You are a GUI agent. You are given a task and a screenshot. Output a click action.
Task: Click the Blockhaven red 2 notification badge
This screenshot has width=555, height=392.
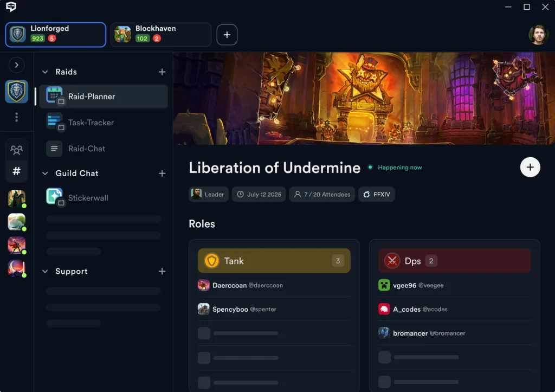[x=157, y=38]
